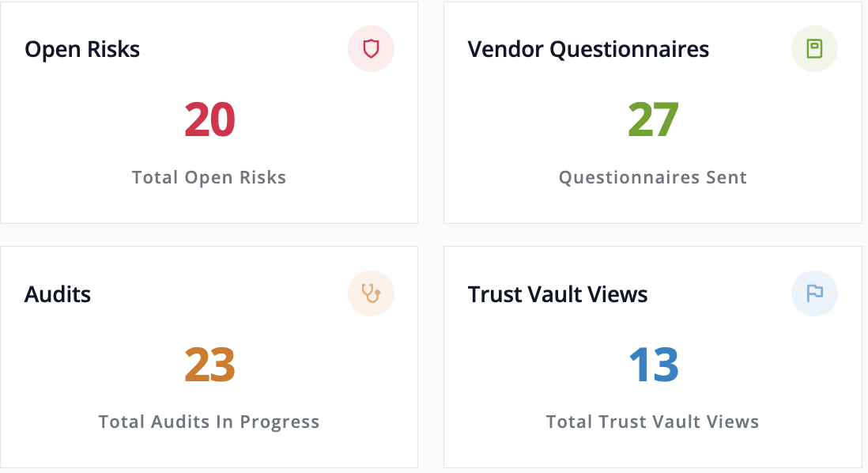Open the Open Risks card title
The width and height of the screenshot is (868, 473).
click(x=82, y=49)
